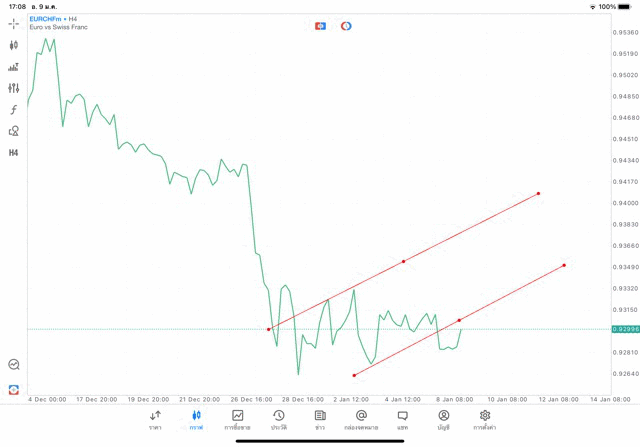Select the crosshair tool in left toolbar
The width and height of the screenshot is (640, 447).
[14, 23]
